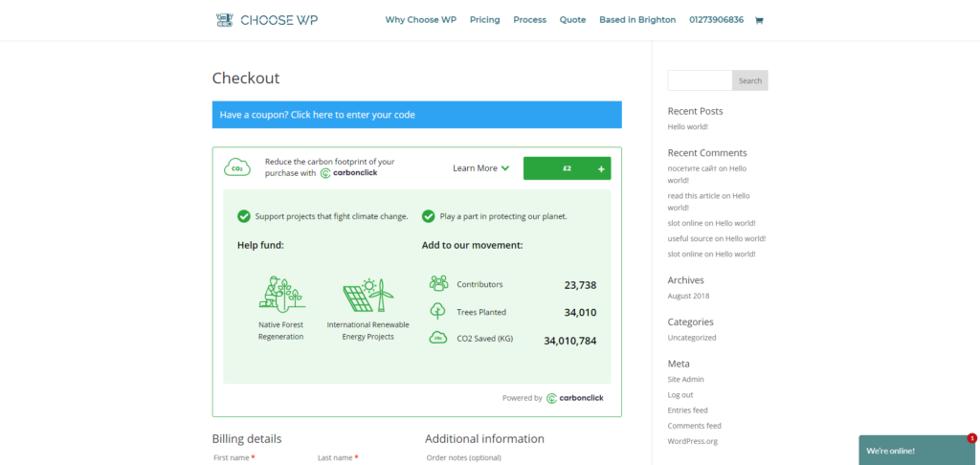Click the green checkmark beside 'Support projects'

(x=244, y=216)
